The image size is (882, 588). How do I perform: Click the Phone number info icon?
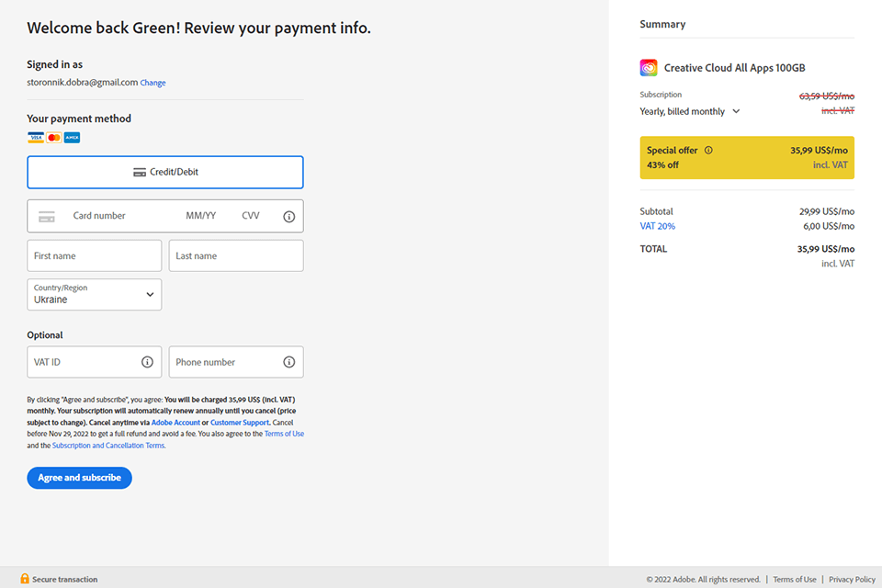coord(288,362)
